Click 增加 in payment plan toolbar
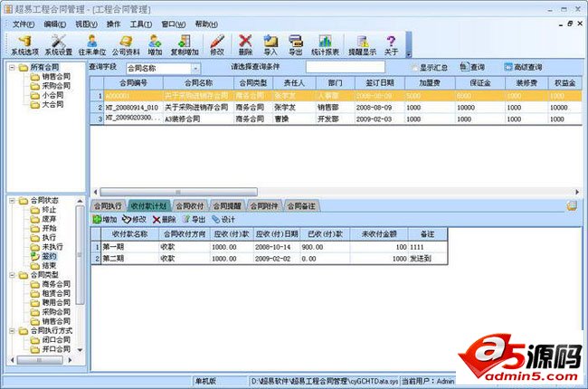Image resolution: width=588 pixels, height=389 pixels. (105, 220)
